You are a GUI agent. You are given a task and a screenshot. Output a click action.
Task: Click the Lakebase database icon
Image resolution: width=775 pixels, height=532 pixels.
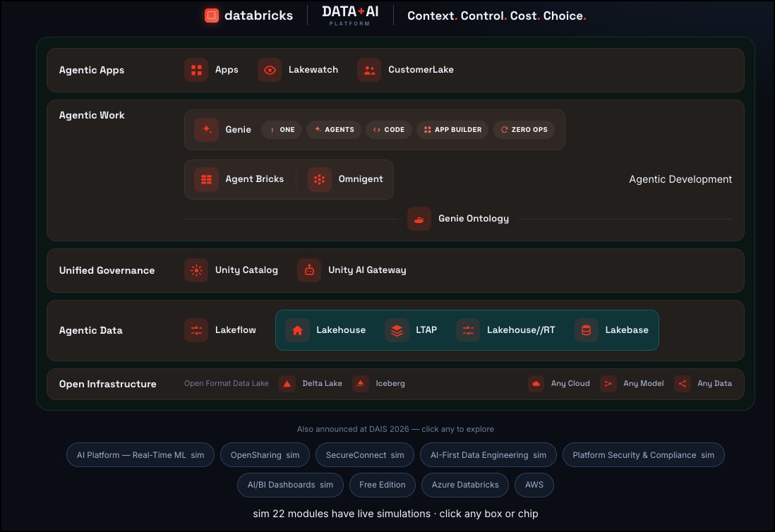(x=587, y=330)
